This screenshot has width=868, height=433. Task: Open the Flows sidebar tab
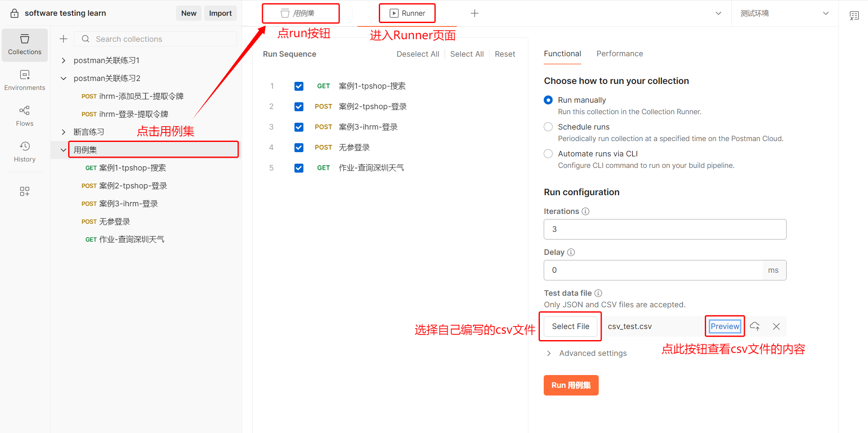(x=25, y=116)
